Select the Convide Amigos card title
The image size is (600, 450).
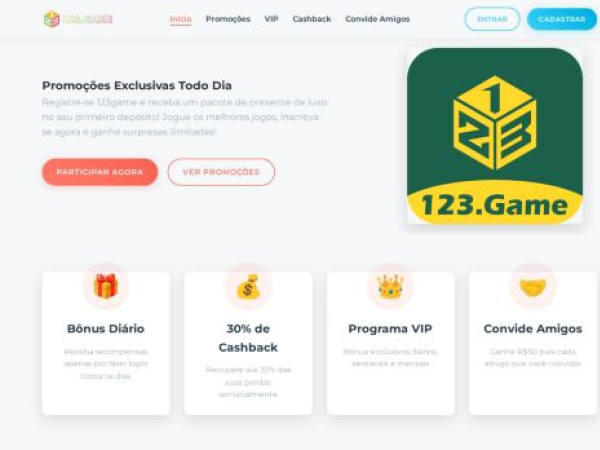(533, 329)
